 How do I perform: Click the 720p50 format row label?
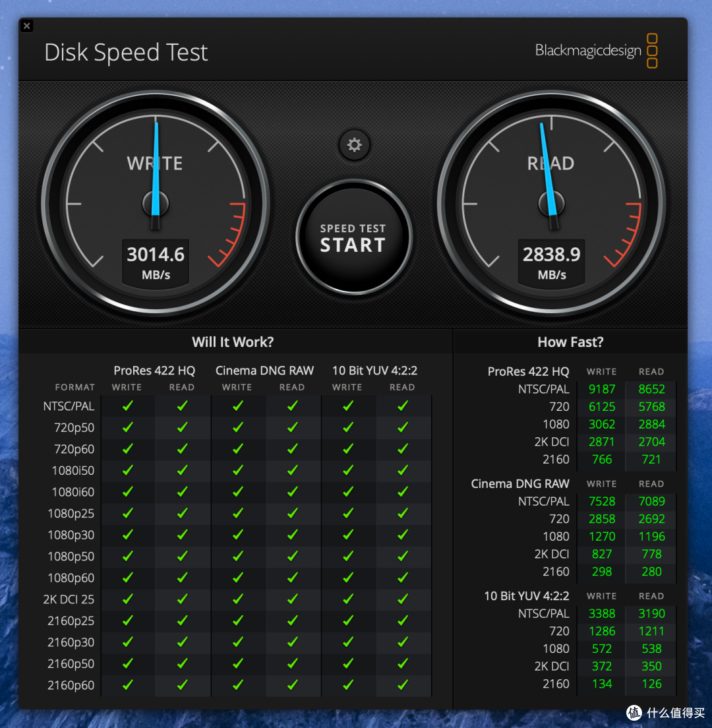[74, 427]
